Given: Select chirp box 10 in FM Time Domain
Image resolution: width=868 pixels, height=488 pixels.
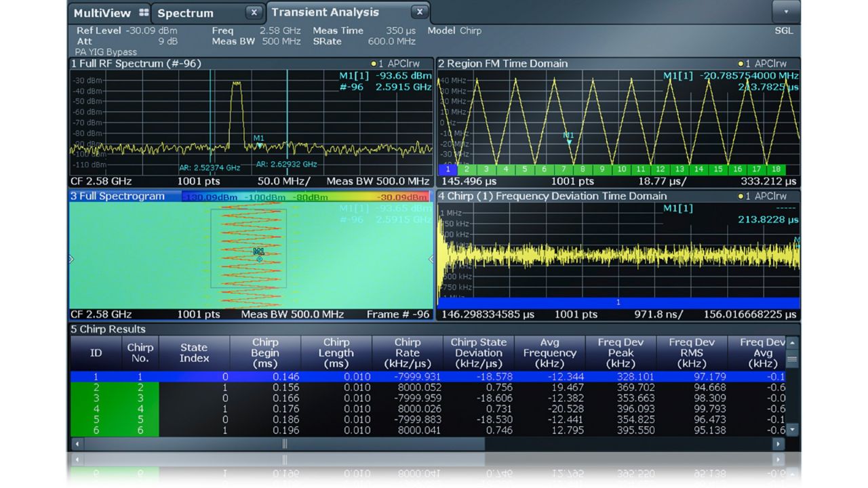Looking at the screenshot, I should click(622, 169).
